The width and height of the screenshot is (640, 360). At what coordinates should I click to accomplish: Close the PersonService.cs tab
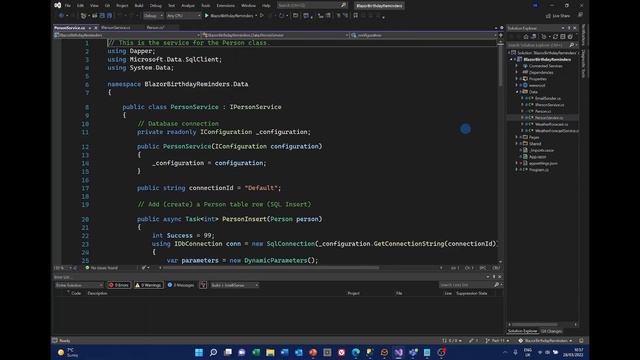(96, 28)
